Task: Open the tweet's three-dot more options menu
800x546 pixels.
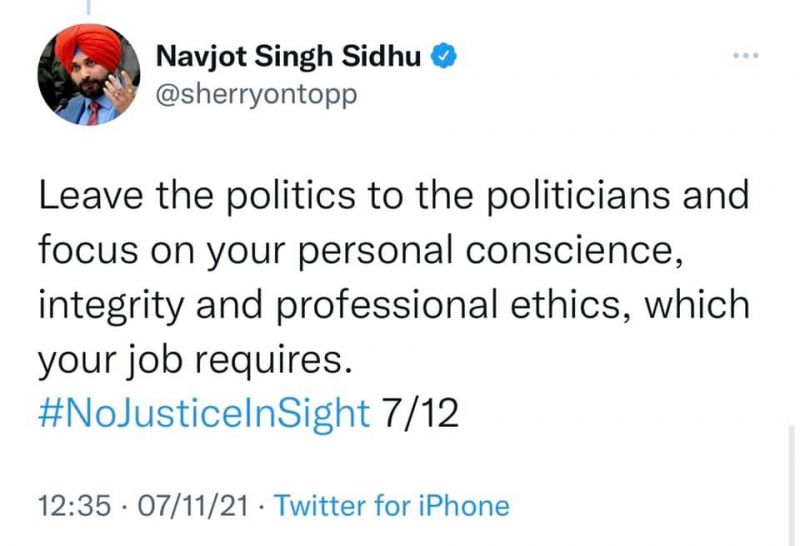Action: (x=745, y=55)
